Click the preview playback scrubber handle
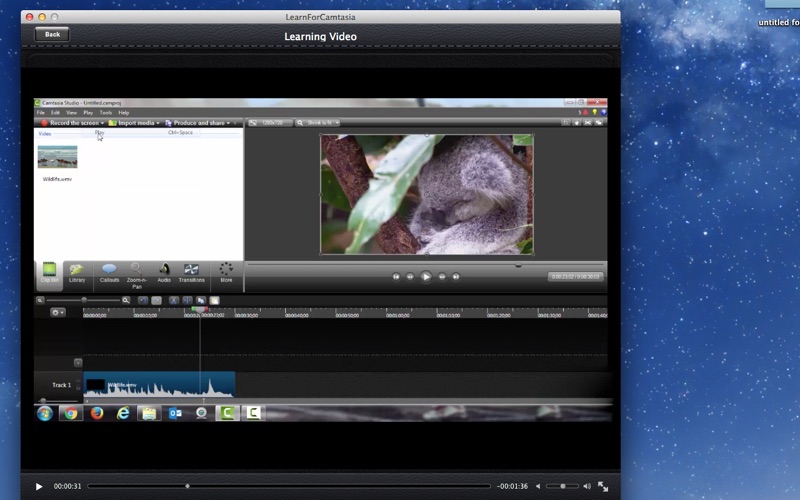800x500 pixels. (518, 265)
